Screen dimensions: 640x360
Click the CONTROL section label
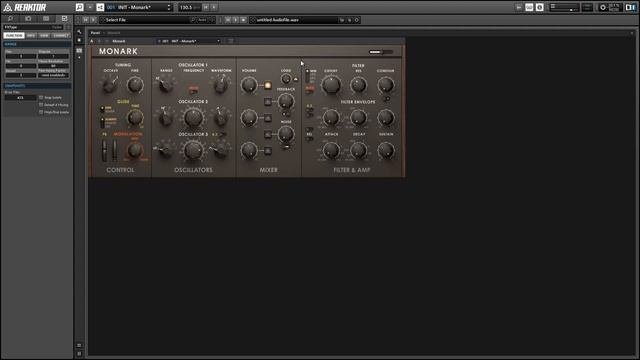click(x=120, y=170)
